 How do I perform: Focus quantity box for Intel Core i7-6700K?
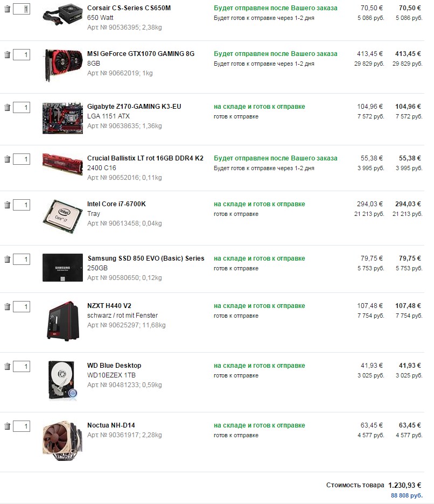22,205
